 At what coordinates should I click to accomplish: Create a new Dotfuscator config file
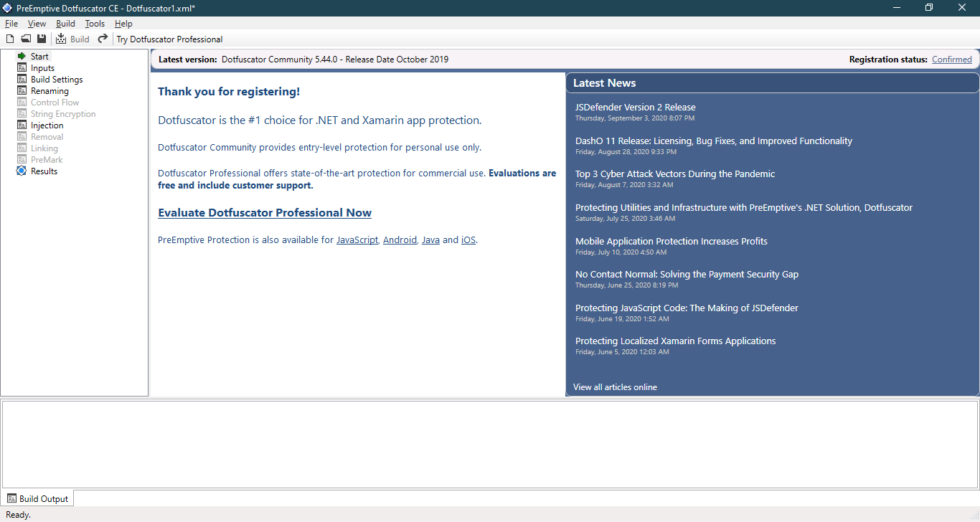pos(9,39)
